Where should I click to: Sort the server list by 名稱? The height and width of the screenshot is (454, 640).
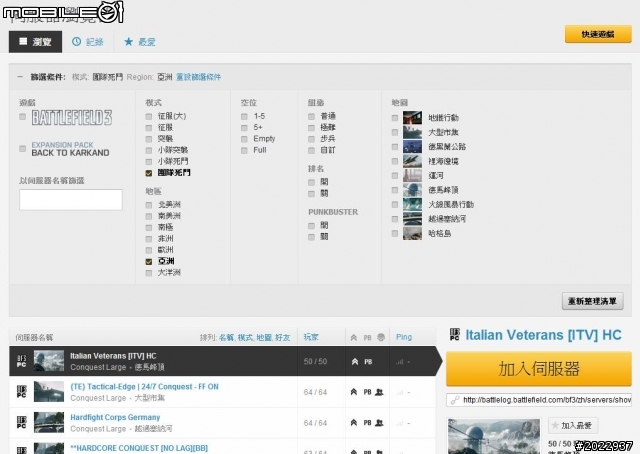[226, 338]
